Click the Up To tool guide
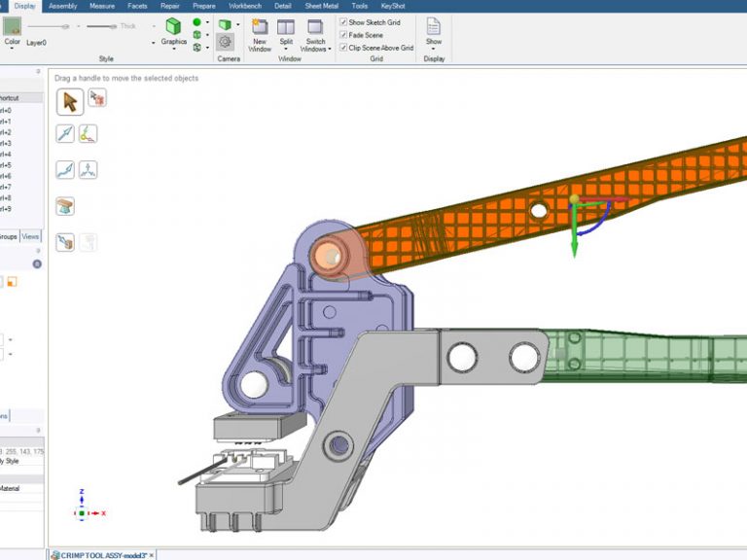This screenshot has height=560, width=747. (x=65, y=242)
